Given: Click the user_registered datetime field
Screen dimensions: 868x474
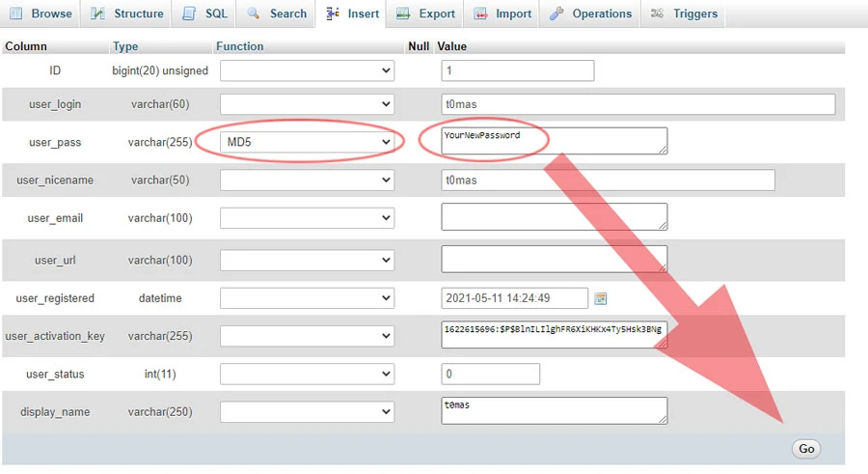Looking at the screenshot, I should tap(514, 298).
